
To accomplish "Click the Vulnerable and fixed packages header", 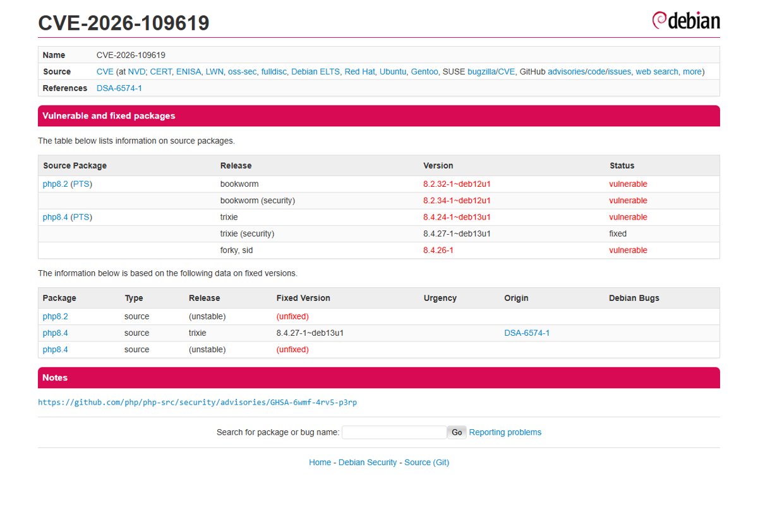I will [x=378, y=116].
